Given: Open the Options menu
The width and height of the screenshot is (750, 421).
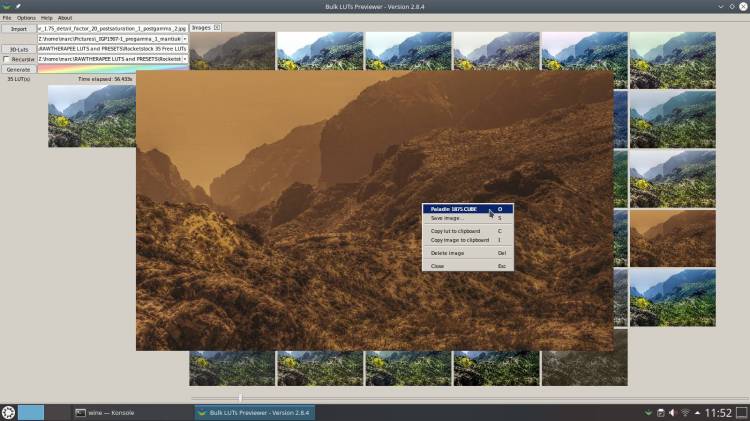Looking at the screenshot, I should pos(26,18).
